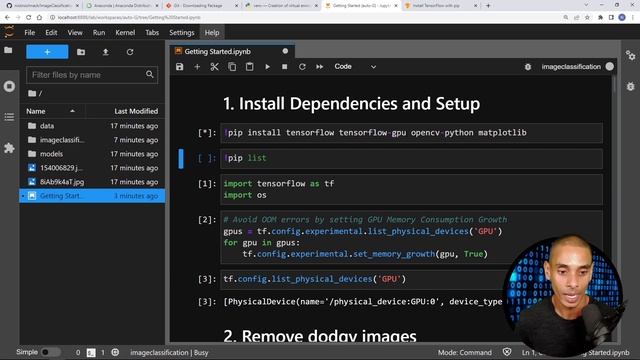Sort files by Last Modified column header
This screenshot has width=640, height=360.
(x=125, y=111)
